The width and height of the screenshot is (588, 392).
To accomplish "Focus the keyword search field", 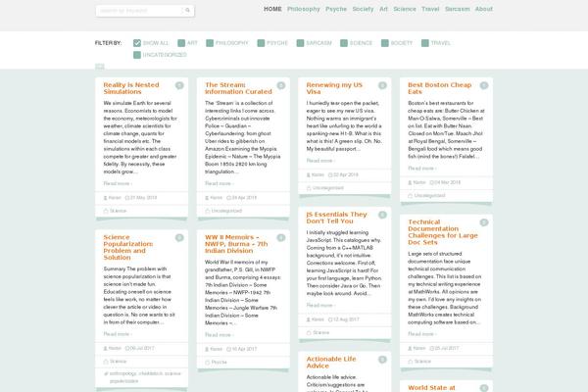I will pos(139,11).
